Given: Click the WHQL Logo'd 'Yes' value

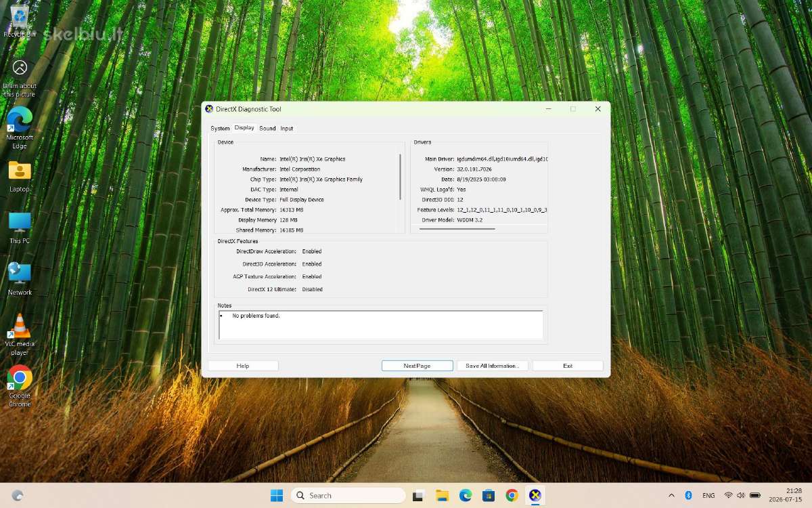Looking at the screenshot, I should pyautogui.click(x=461, y=190).
